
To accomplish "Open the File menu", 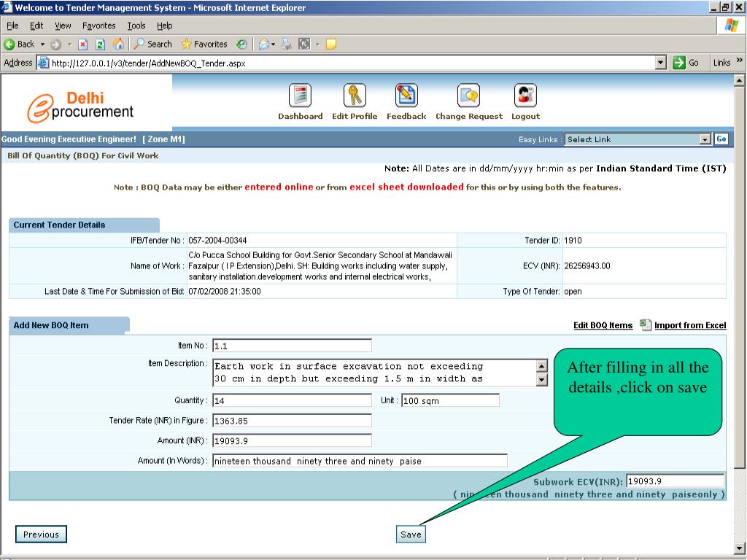I will point(12,26).
